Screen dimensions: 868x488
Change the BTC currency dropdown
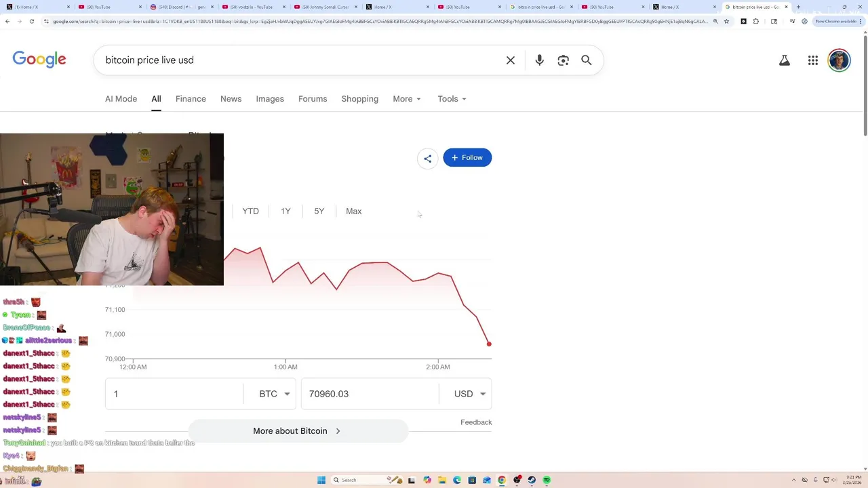[x=275, y=394]
